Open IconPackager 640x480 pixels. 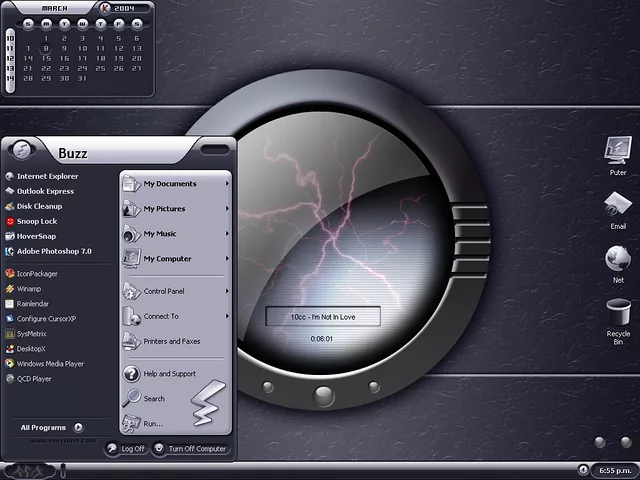click(x=38, y=273)
